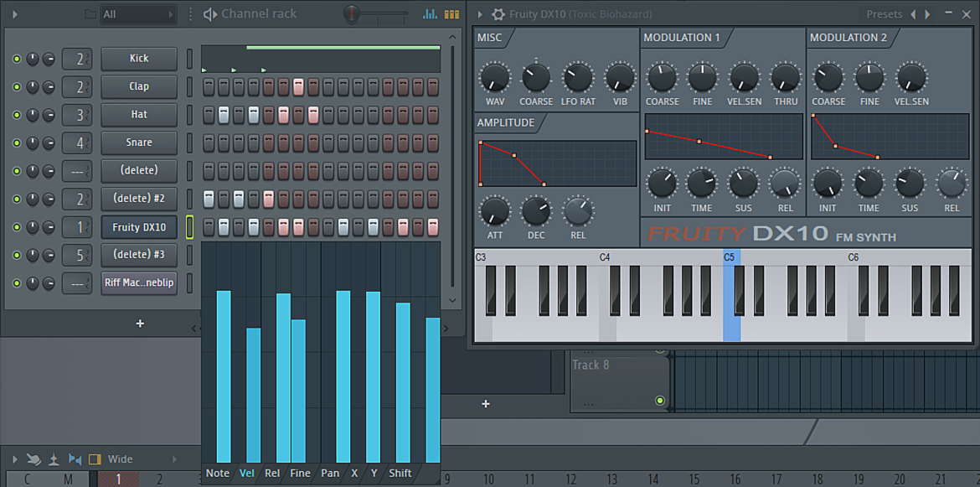Screen dimensions: 980x487
Task: Click the Fruity DX10 WAV knob
Action: [x=494, y=79]
